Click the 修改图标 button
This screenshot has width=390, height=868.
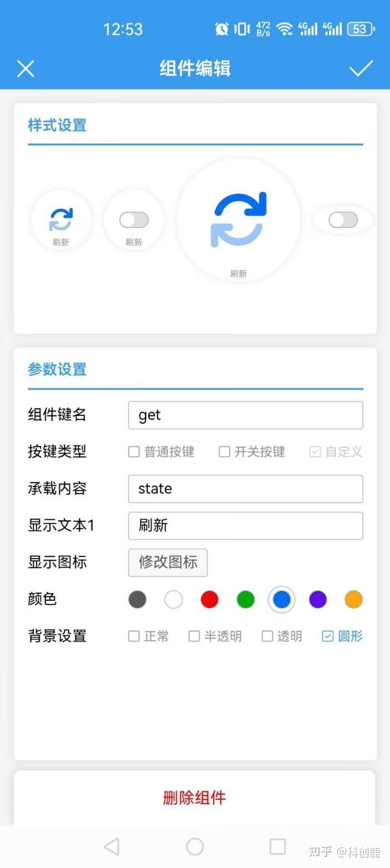(x=168, y=563)
